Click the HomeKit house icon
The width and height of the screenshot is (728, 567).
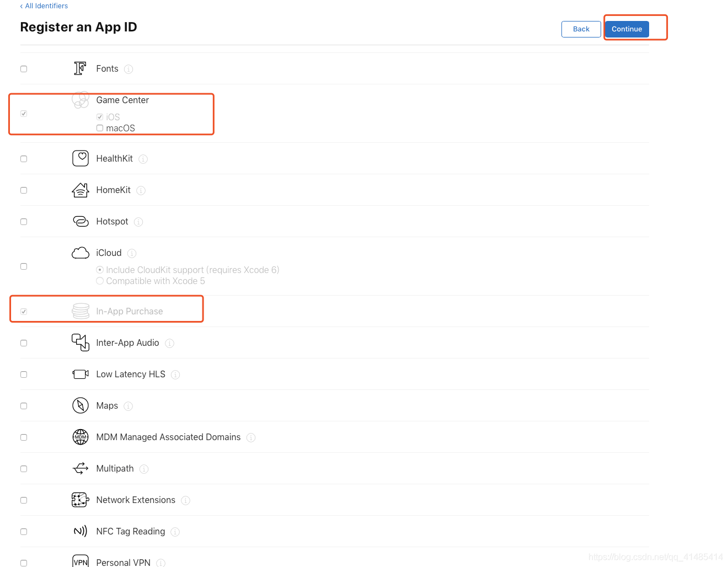81,190
